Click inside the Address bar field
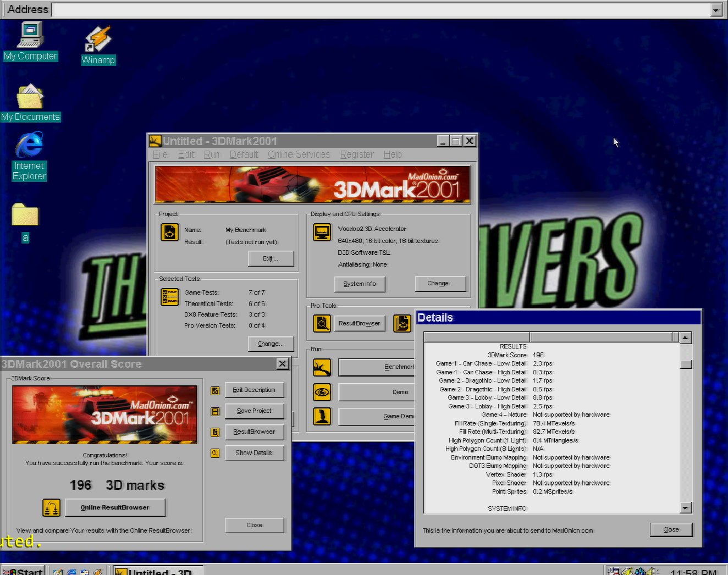The height and width of the screenshot is (575, 728). (380, 10)
